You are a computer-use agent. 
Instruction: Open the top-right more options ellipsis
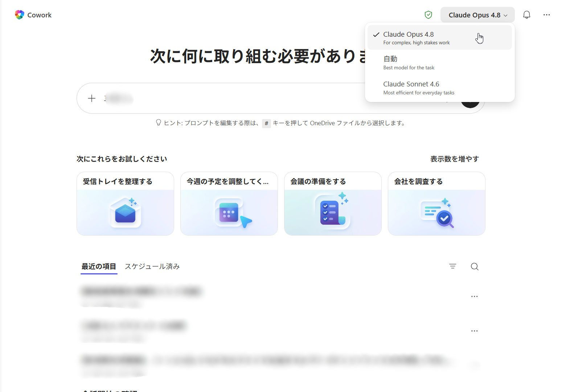547,15
